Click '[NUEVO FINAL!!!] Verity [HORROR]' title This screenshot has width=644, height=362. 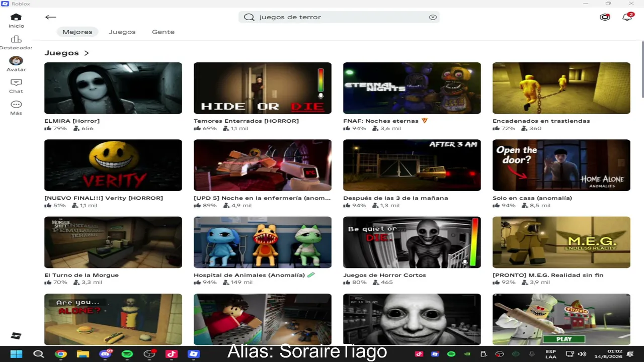pos(104,198)
